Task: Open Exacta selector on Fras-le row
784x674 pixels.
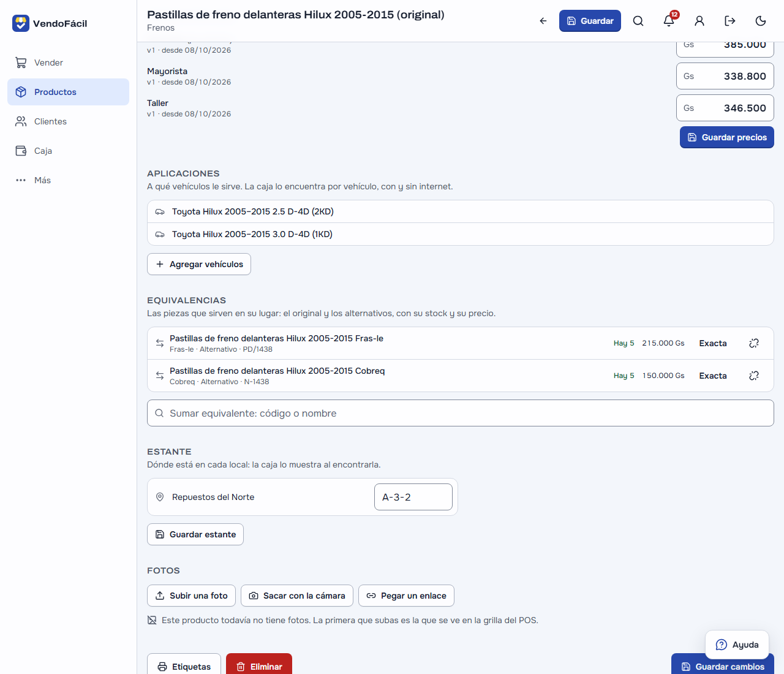Action: [713, 343]
